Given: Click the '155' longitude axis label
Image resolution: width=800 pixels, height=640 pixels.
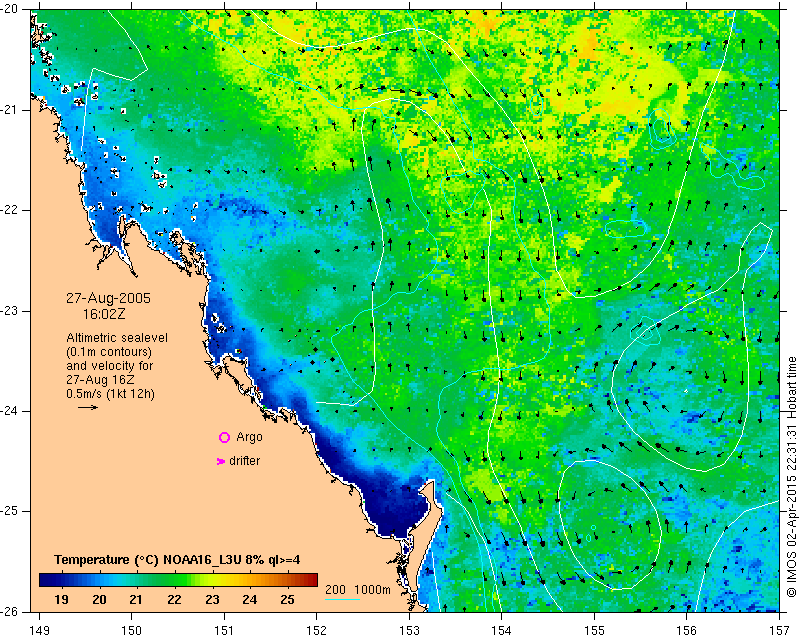Looking at the screenshot, I should (x=594, y=631).
